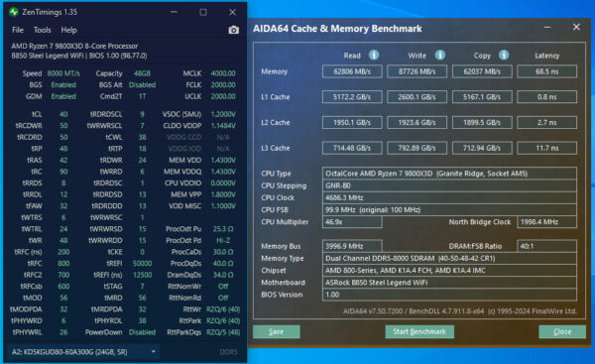This screenshot has width=595, height=364.
Task: Click Start Benchmark button
Action: coord(419,331)
